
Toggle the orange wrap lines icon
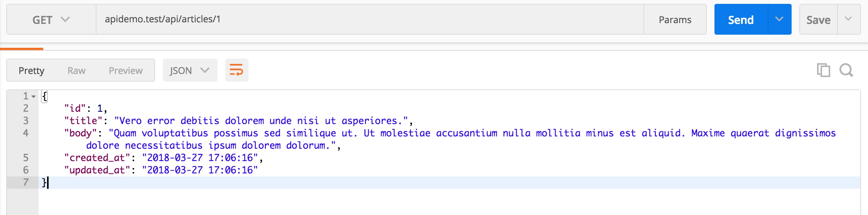(x=236, y=70)
